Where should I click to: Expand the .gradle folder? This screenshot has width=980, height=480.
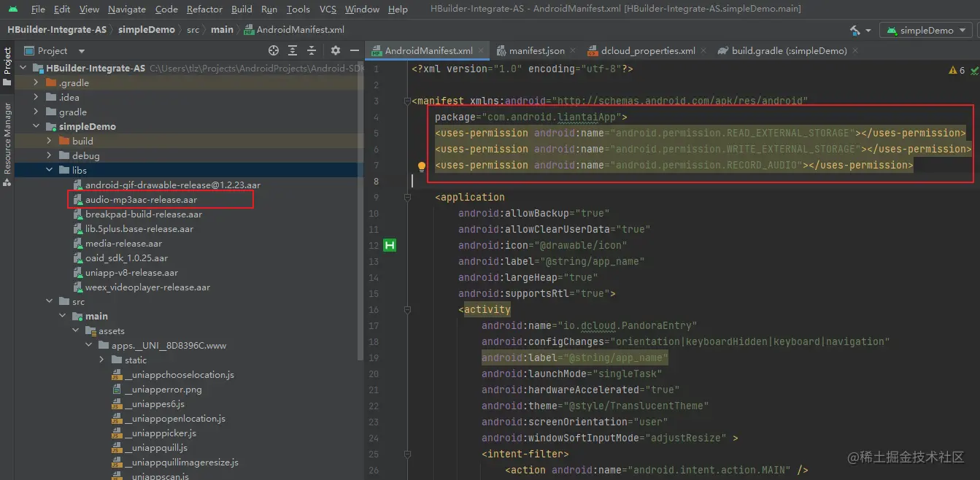tap(36, 83)
